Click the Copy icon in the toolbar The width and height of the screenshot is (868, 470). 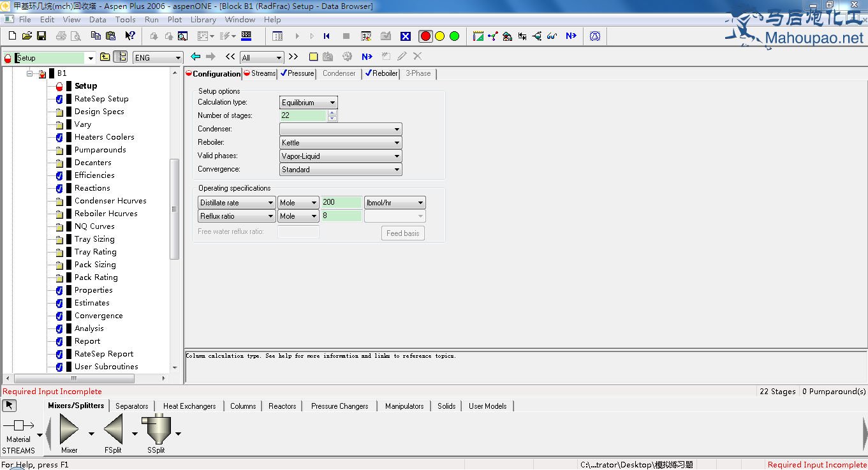click(97, 36)
